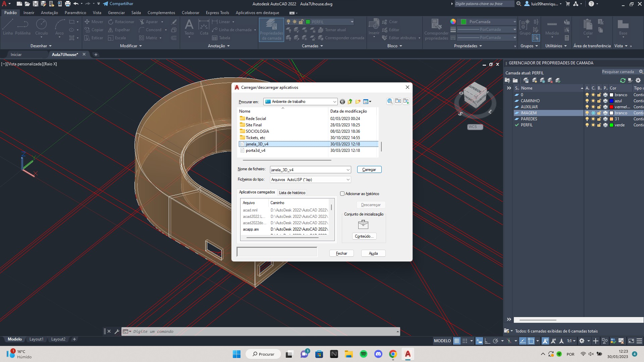
Task: Expand the Ficheiros do tipo dropdown
Action: pos(348,179)
